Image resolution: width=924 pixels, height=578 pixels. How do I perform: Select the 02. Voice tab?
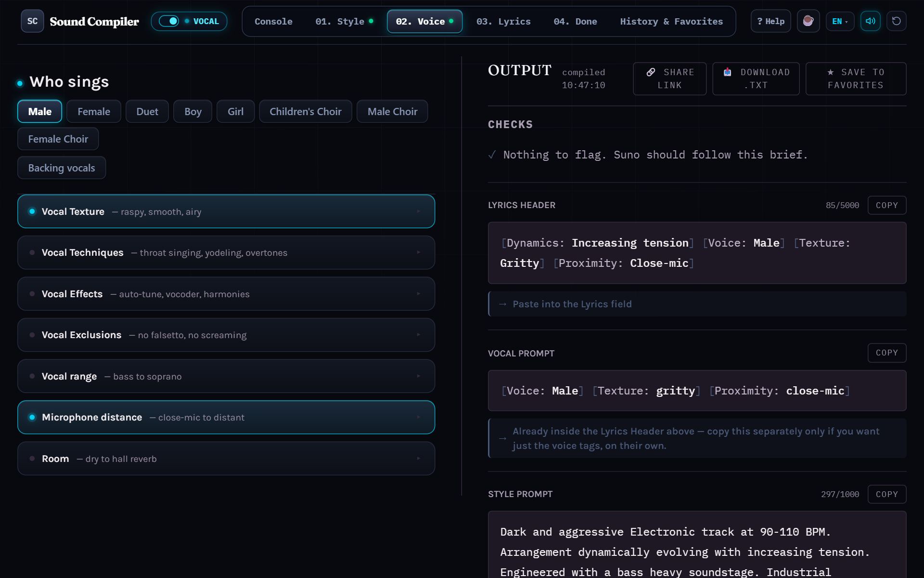(424, 21)
